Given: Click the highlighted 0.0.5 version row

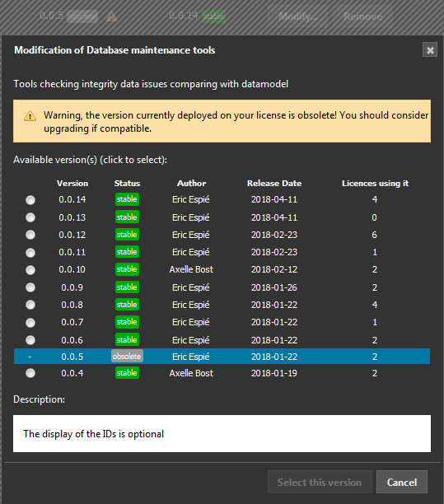Looking at the screenshot, I should tap(222, 356).
